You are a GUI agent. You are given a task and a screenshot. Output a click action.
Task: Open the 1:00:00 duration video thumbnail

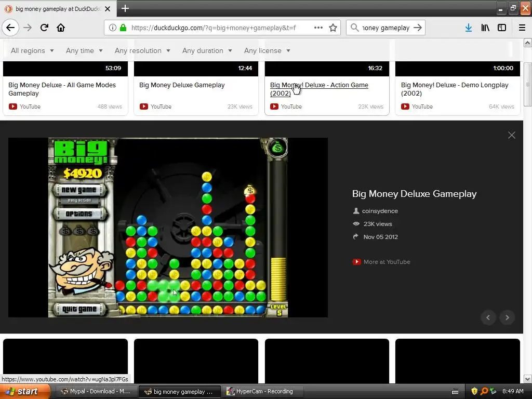(x=458, y=69)
